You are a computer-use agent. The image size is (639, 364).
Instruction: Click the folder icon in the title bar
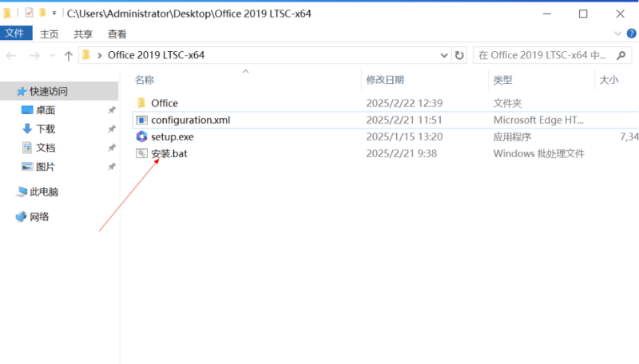(7, 13)
